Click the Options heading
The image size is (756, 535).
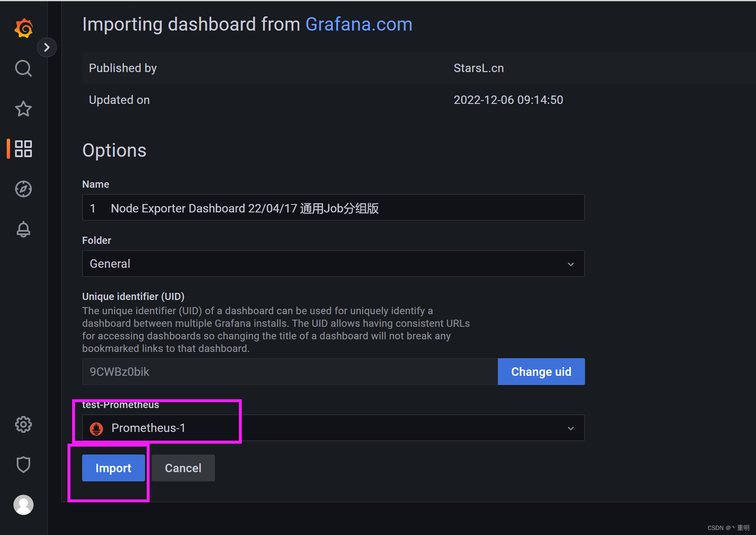[x=114, y=150]
